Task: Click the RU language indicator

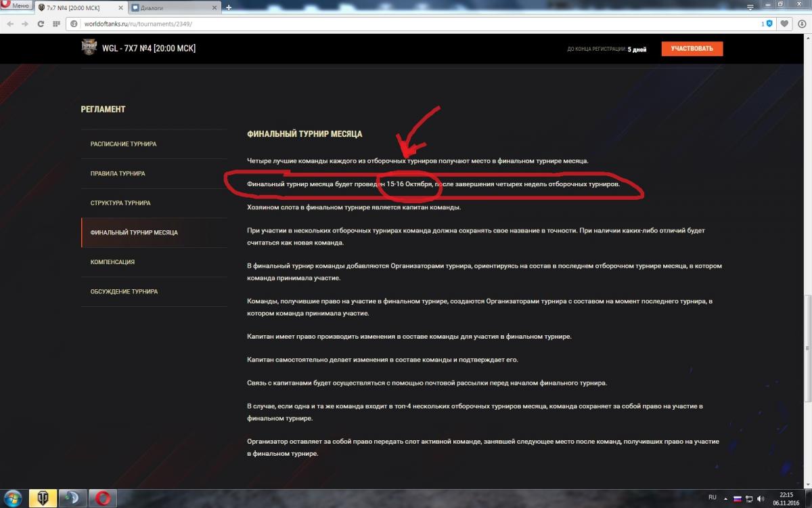Action: point(713,497)
